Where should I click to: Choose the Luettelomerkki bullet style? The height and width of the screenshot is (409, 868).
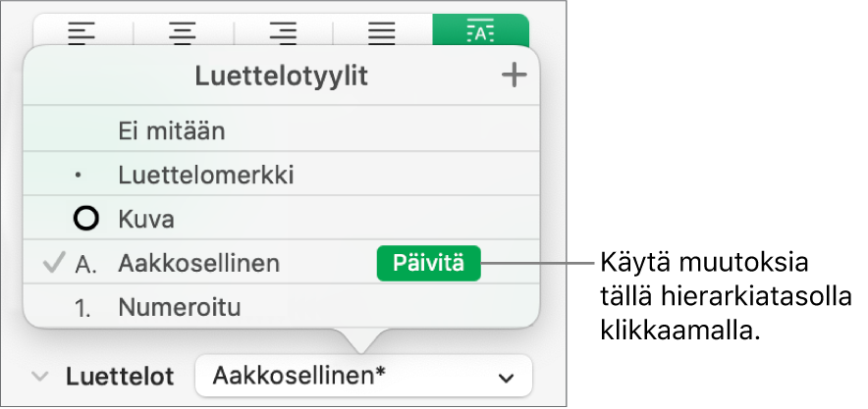tap(206, 176)
